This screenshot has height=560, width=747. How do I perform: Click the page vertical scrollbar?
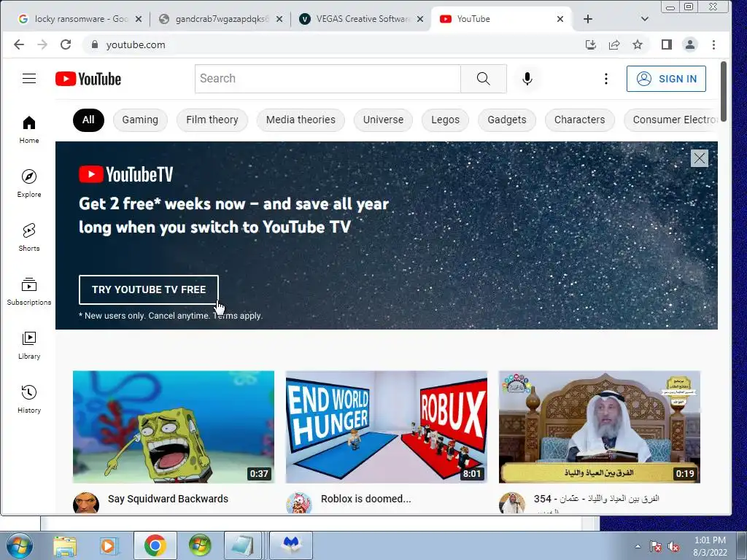click(x=723, y=91)
